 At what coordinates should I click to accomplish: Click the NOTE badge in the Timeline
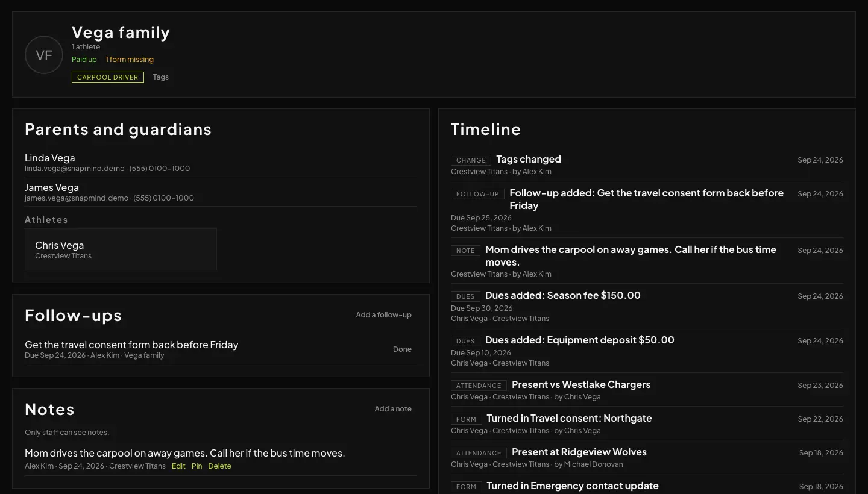tap(465, 251)
